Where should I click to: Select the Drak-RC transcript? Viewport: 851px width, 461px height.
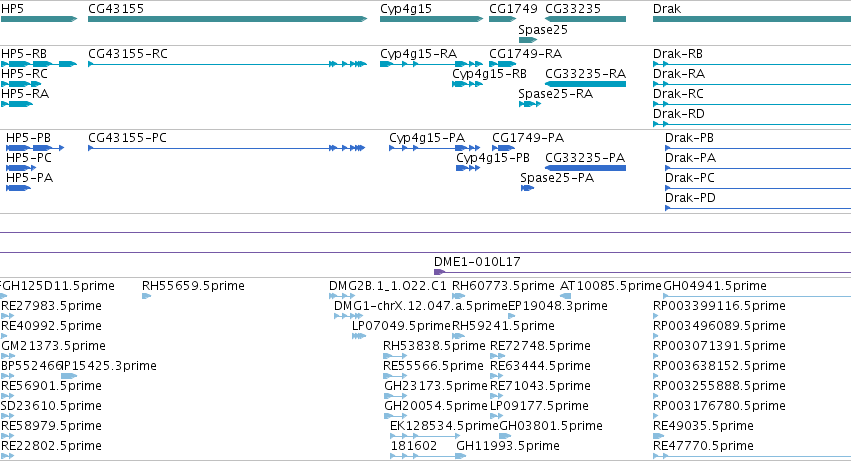click(752, 104)
